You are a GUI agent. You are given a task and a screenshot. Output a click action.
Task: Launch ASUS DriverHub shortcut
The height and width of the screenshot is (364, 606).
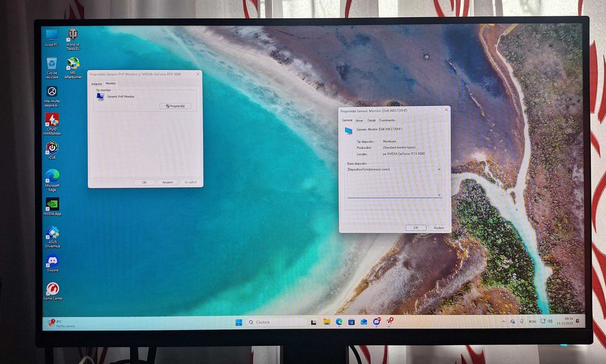[x=53, y=236]
